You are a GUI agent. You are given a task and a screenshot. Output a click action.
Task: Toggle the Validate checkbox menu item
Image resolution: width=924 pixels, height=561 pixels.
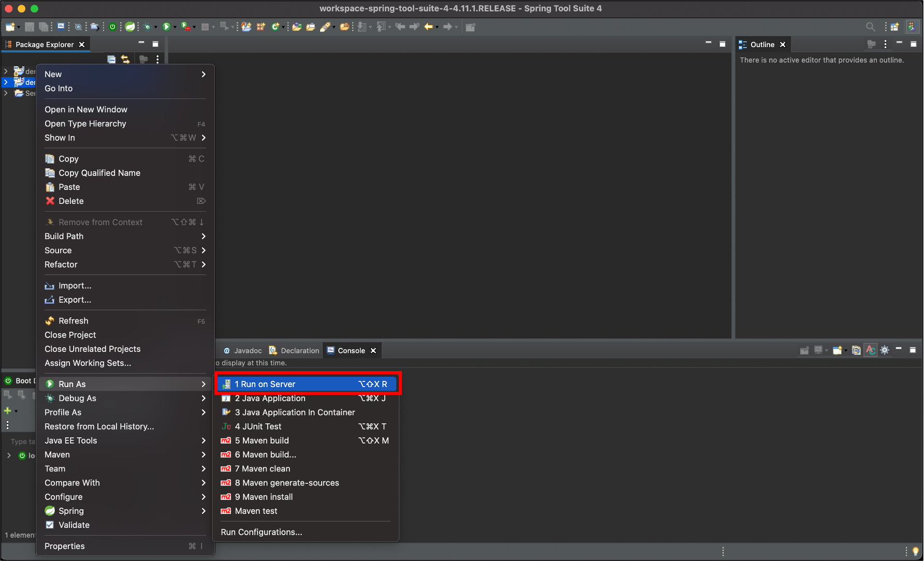pyautogui.click(x=50, y=525)
